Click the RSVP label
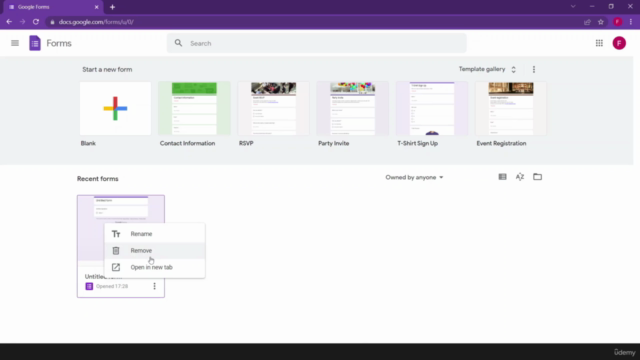Image resolution: width=640 pixels, height=360 pixels. pos(246,143)
